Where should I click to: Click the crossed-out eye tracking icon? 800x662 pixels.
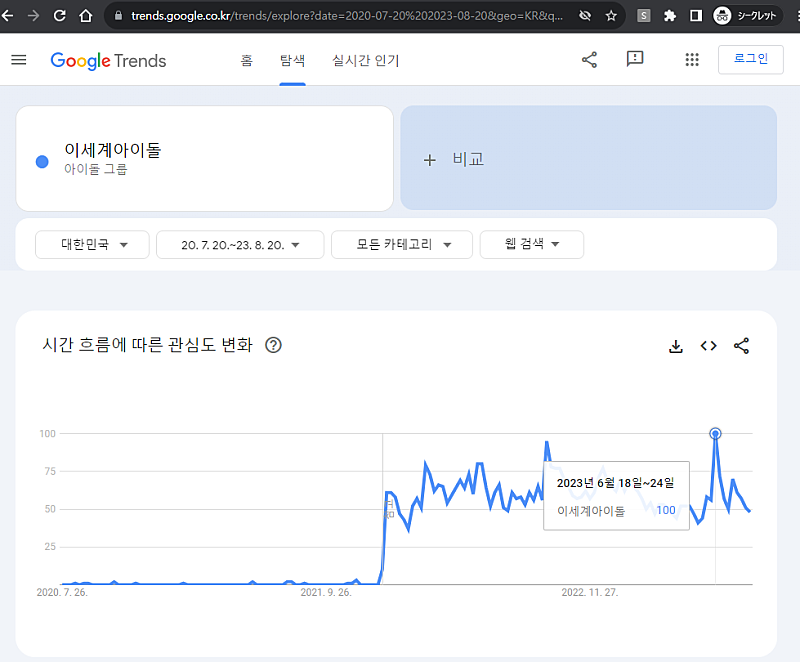pos(585,16)
